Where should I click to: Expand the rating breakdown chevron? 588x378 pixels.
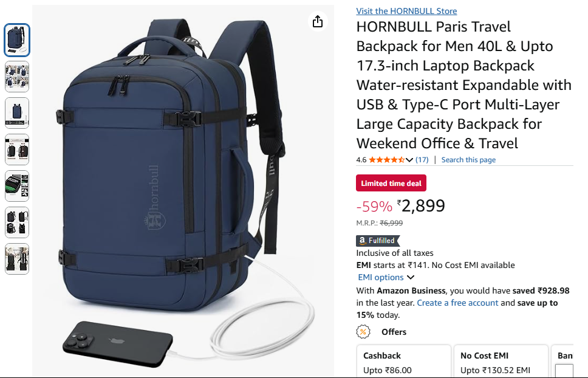[409, 160]
